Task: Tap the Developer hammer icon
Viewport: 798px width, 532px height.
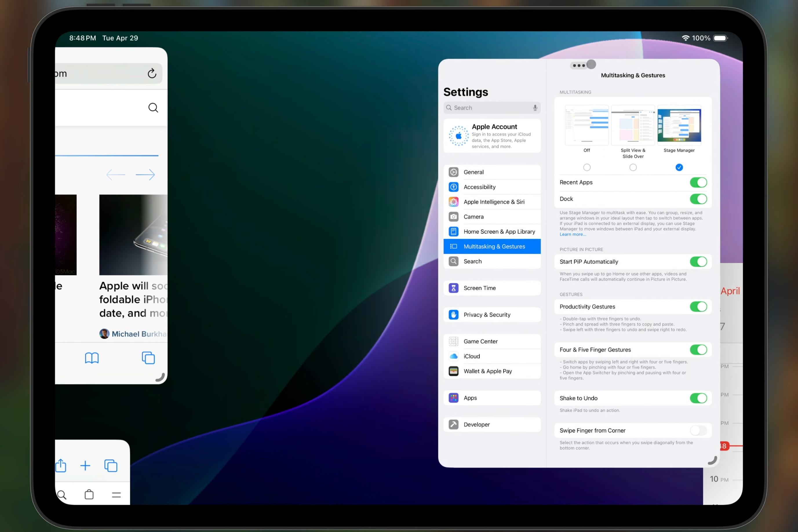Action: point(454,424)
